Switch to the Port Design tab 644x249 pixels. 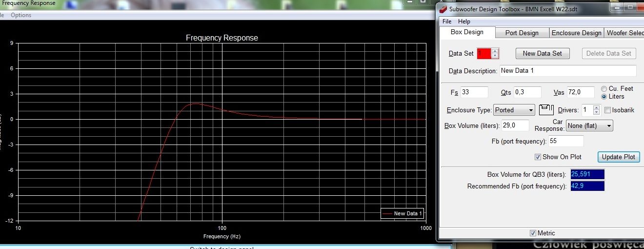(522, 33)
